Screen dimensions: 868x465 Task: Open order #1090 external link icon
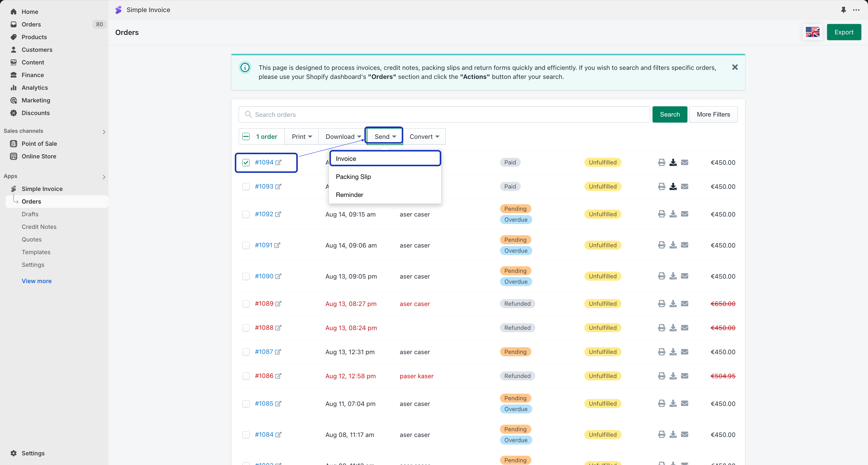pos(278,276)
